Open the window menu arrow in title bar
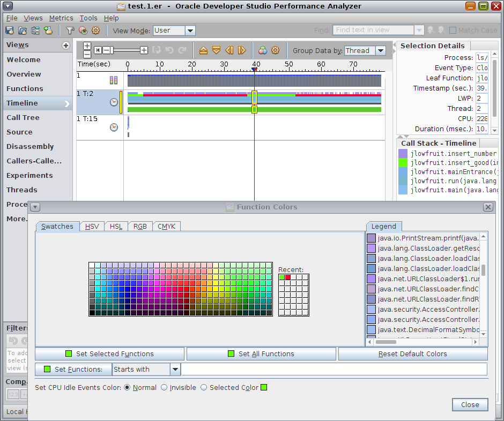Viewport: 504px width, 421px height. click(x=8, y=6)
